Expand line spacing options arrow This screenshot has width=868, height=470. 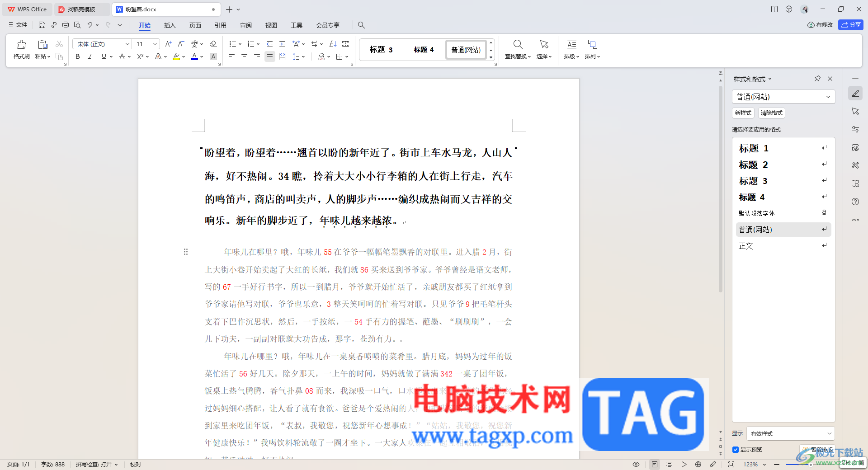[x=303, y=56]
